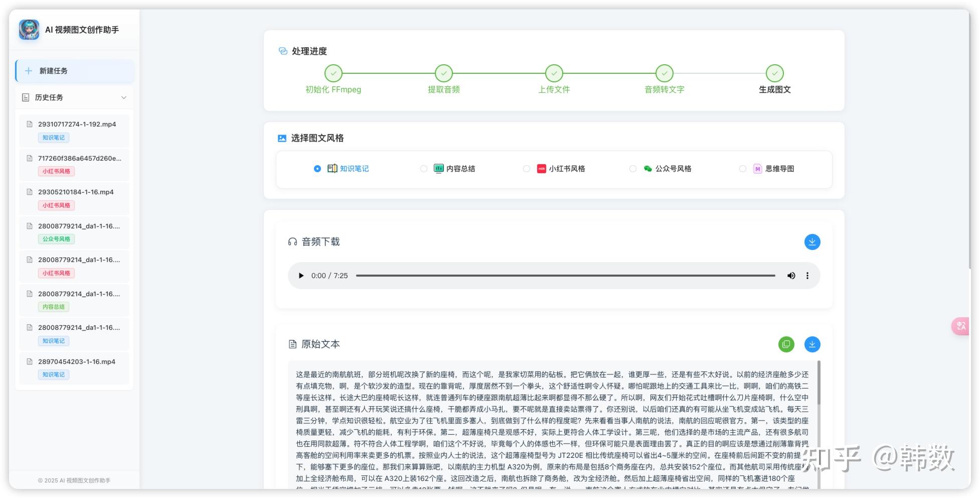The image size is (980, 498).
Task: Click the blue audio download icon
Action: (812, 241)
